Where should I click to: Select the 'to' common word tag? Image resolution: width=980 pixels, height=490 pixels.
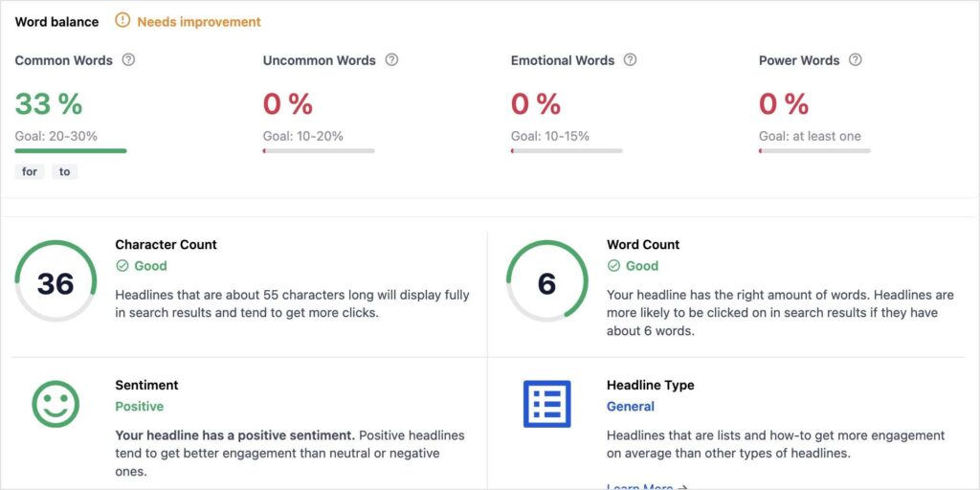click(64, 172)
